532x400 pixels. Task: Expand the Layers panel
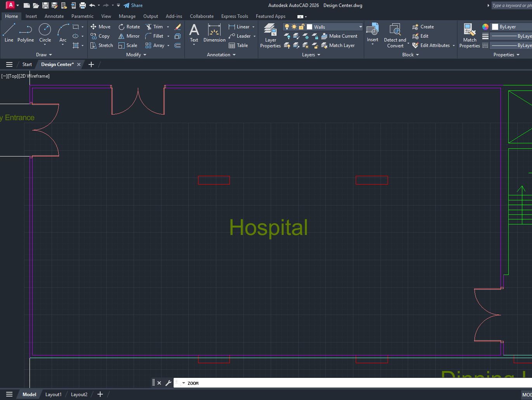(311, 55)
